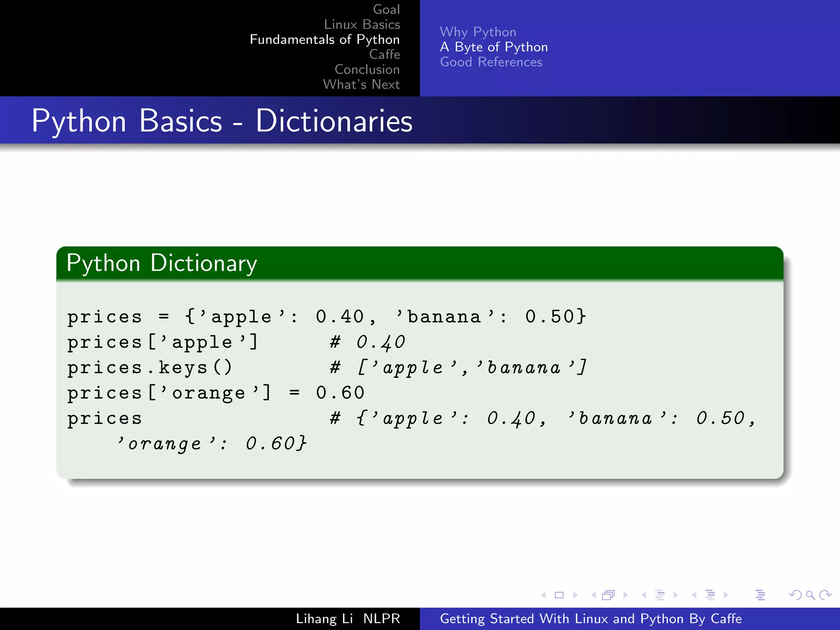Open the Caffe section link
The width and height of the screenshot is (840, 630).
[x=384, y=54]
